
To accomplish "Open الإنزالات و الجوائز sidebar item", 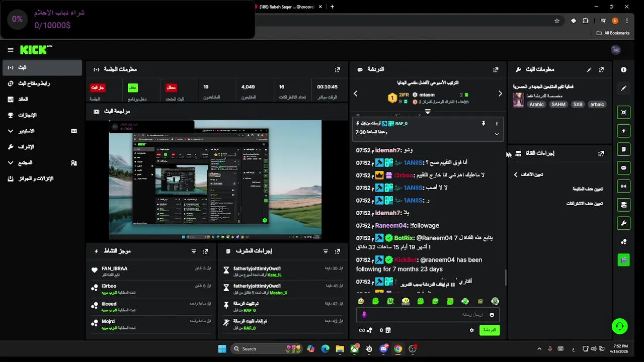I will [42, 178].
